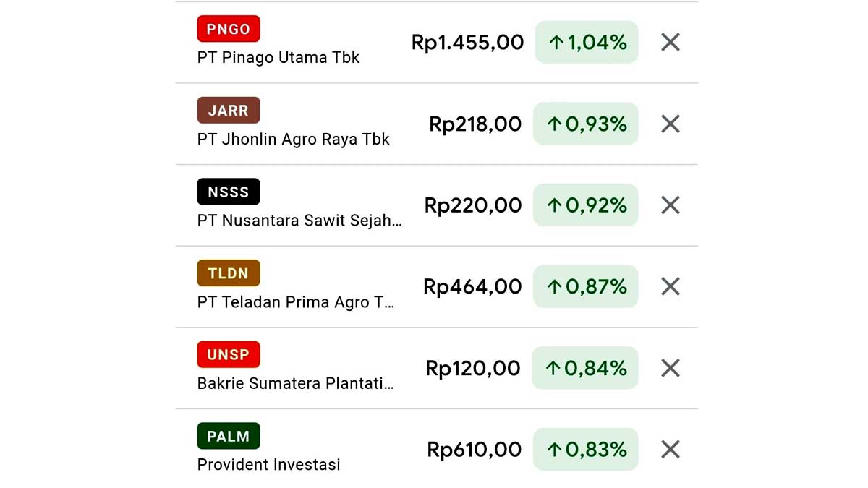
Task: Click the up arrow next to 0,83%
Action: [554, 449]
